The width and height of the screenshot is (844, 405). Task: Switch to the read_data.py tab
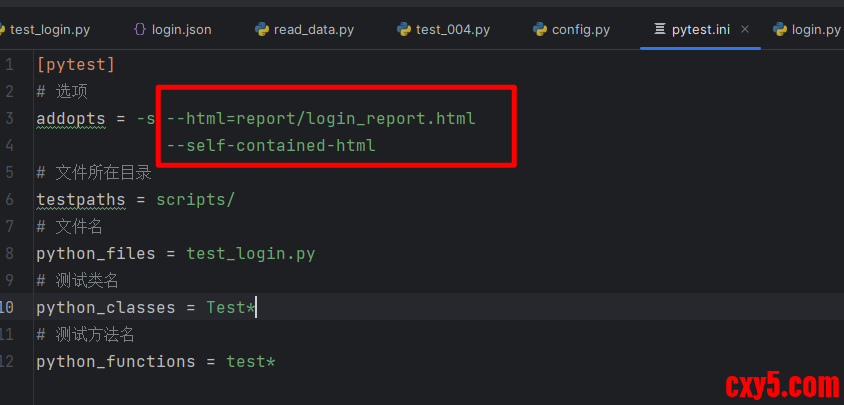pyautogui.click(x=315, y=29)
